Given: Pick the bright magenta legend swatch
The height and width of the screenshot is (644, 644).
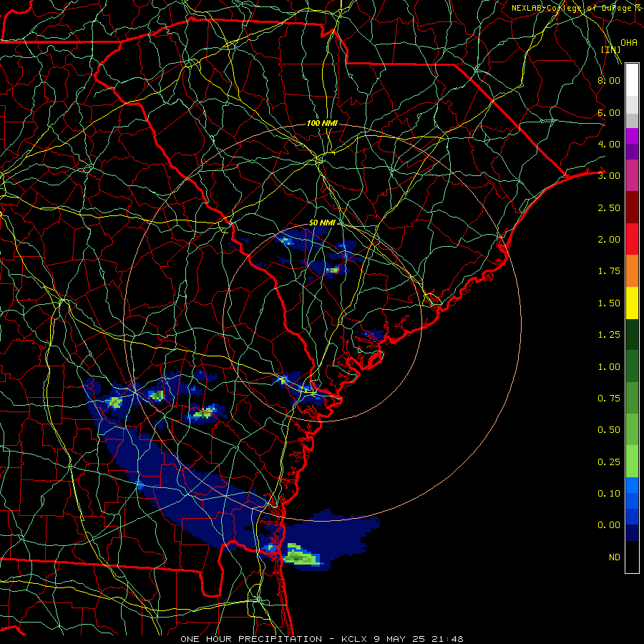Looking at the screenshot, I should point(632,136).
